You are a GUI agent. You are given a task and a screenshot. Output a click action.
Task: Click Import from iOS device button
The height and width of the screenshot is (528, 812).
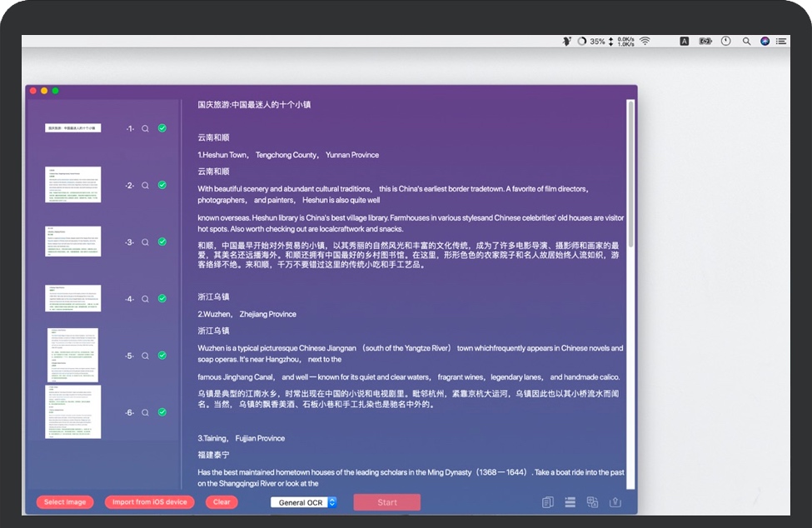coord(150,502)
